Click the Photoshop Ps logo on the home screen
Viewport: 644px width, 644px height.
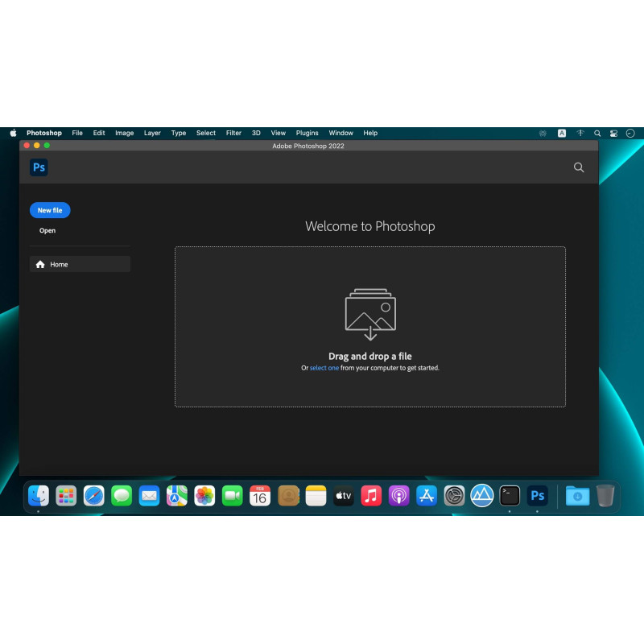(39, 167)
